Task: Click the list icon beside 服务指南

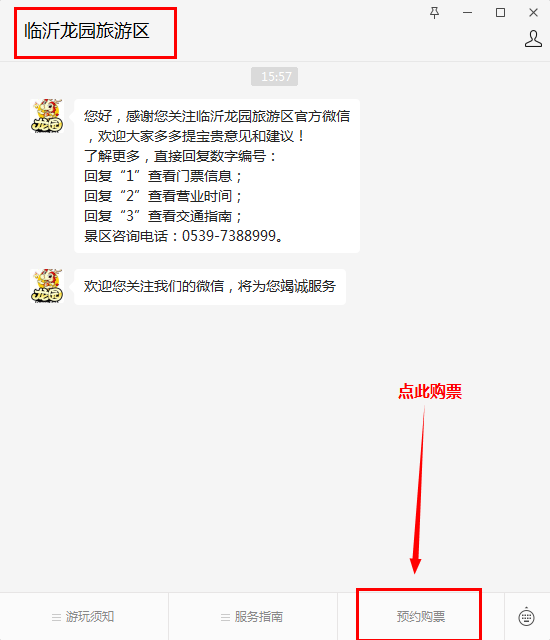Action: tap(225, 617)
